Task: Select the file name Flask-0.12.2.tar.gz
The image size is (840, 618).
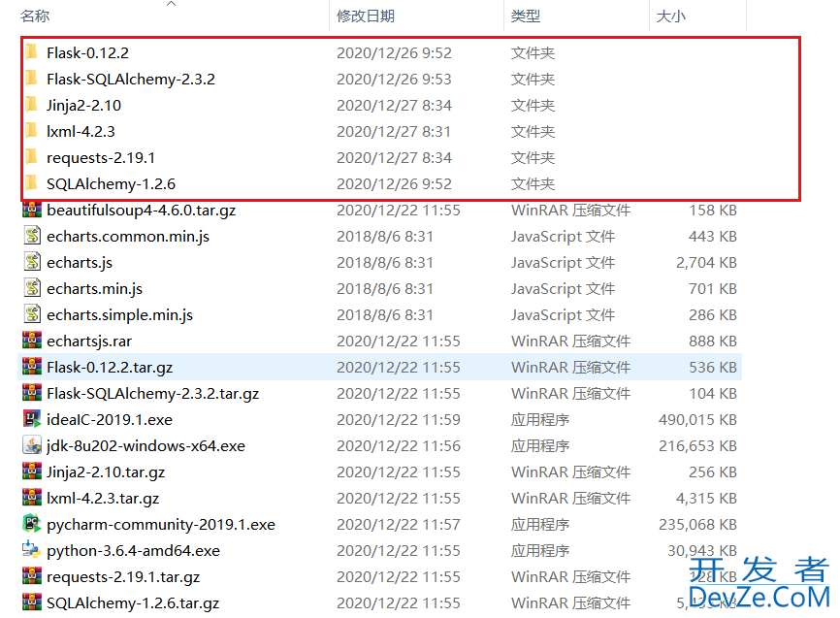Action: coord(110,367)
